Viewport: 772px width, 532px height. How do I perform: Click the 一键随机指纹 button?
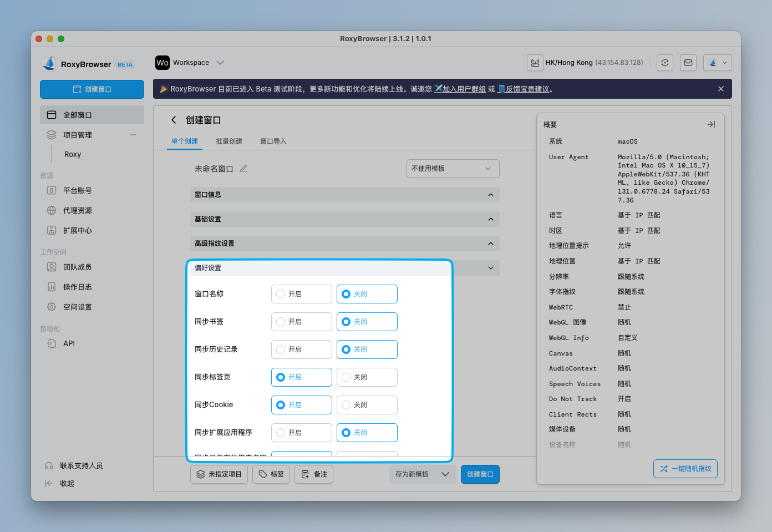(685, 469)
